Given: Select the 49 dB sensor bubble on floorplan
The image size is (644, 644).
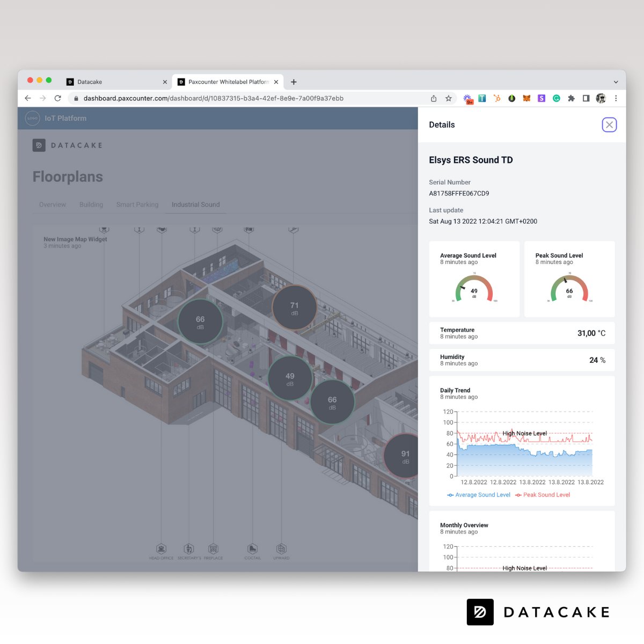Looking at the screenshot, I should [290, 378].
